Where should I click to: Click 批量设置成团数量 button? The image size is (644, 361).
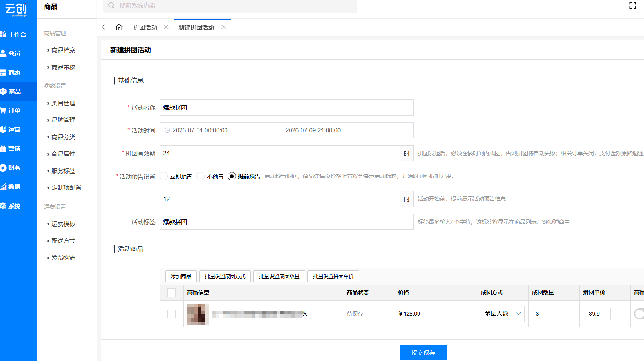tap(279, 276)
